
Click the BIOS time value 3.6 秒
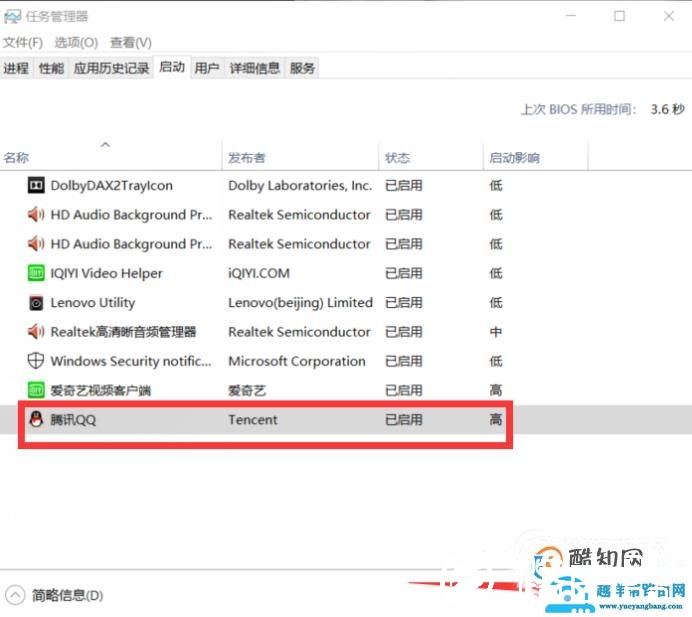[667, 109]
